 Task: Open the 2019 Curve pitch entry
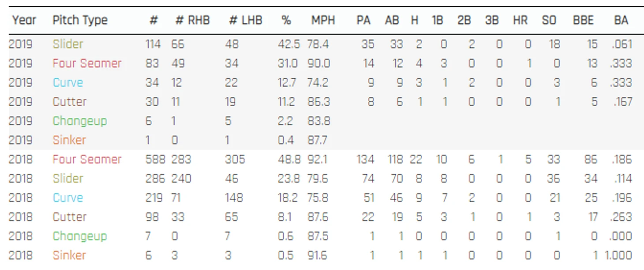68,83
